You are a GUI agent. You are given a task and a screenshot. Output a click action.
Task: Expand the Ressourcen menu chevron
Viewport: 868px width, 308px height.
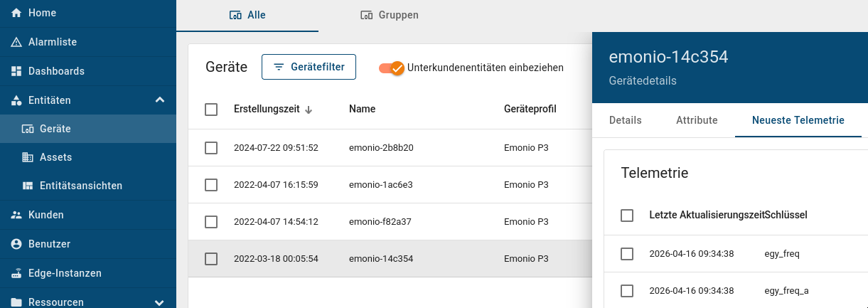pos(159,302)
